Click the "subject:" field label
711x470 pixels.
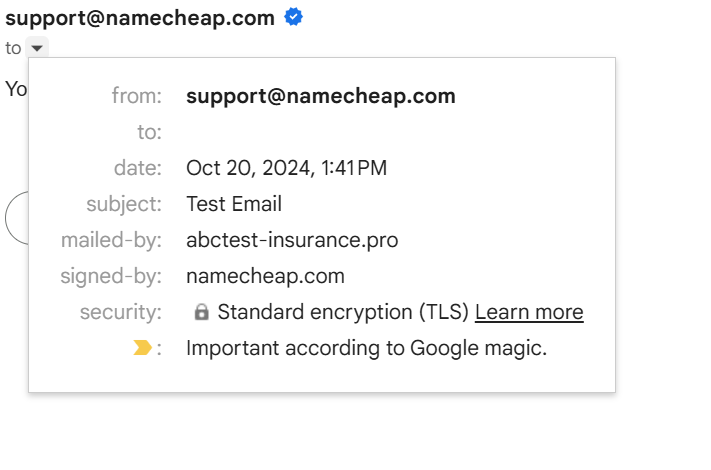[x=124, y=204]
